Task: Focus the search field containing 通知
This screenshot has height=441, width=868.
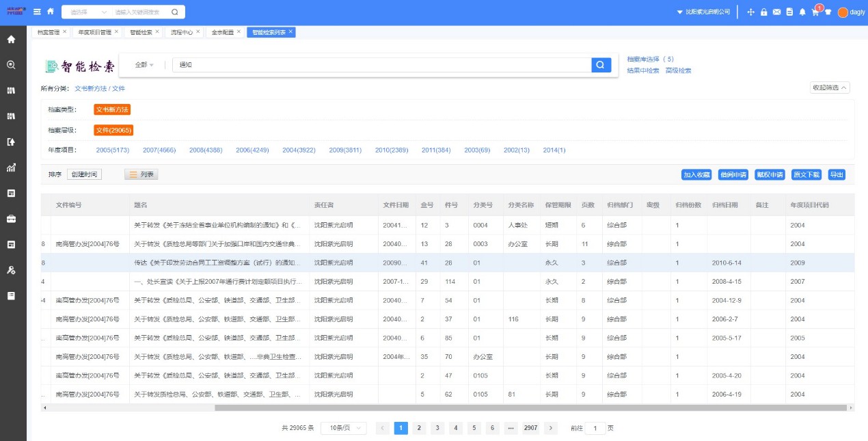Action: point(381,65)
